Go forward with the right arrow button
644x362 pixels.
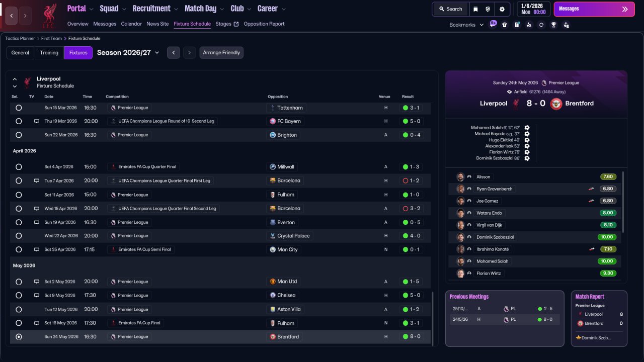pos(25,16)
